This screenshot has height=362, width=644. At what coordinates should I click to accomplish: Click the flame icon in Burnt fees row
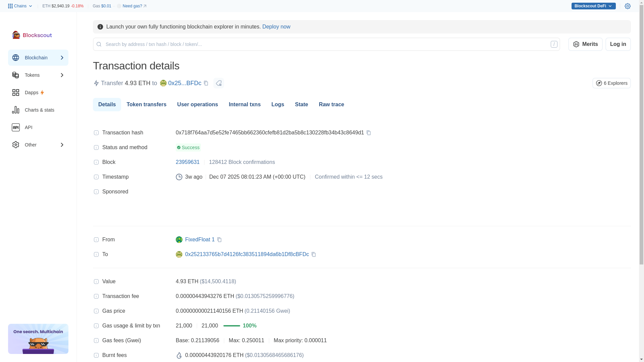[x=179, y=355]
